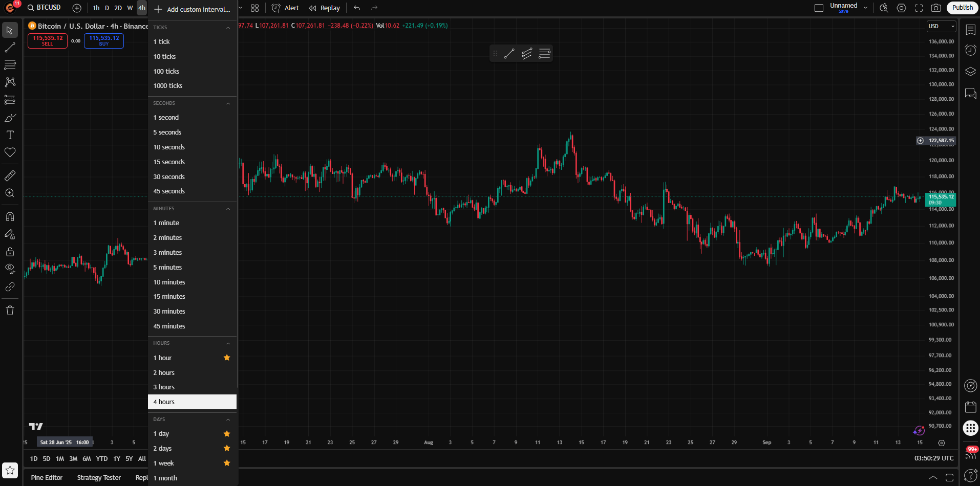Set the date range to YTD
Screen dimensions: 980x486
point(102,459)
